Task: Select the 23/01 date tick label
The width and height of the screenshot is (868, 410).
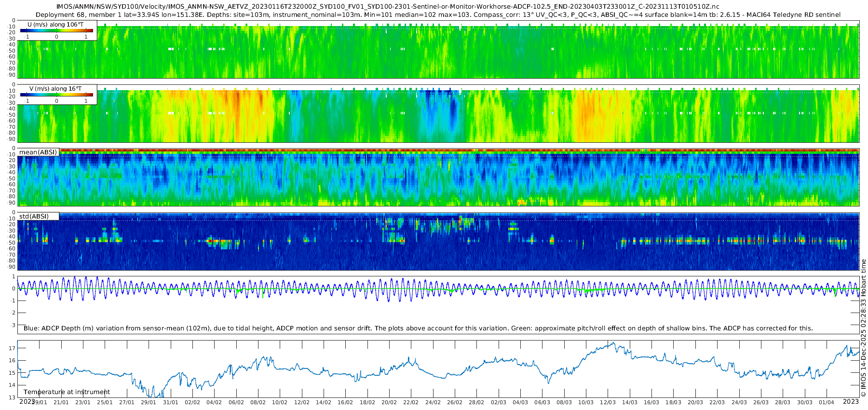Action: coord(82,402)
